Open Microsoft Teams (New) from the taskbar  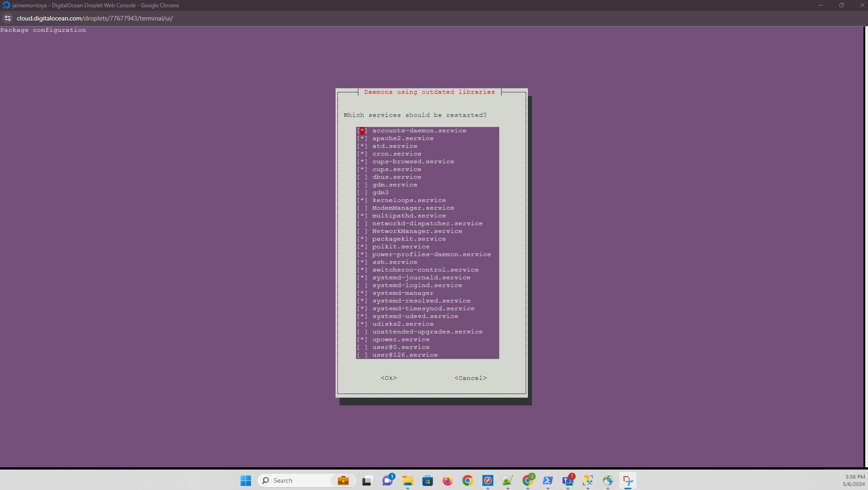(568, 480)
